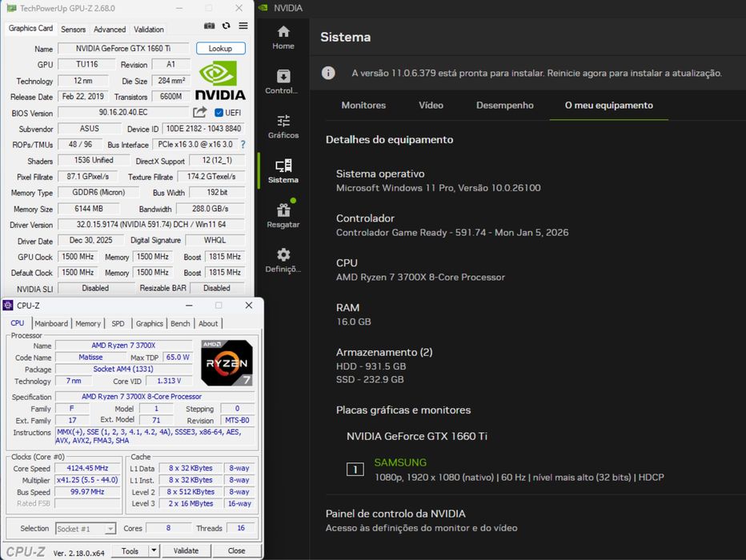This screenshot has width=746, height=560.
Task: Click the Lookup button in GPU-Z
Action: point(220,49)
